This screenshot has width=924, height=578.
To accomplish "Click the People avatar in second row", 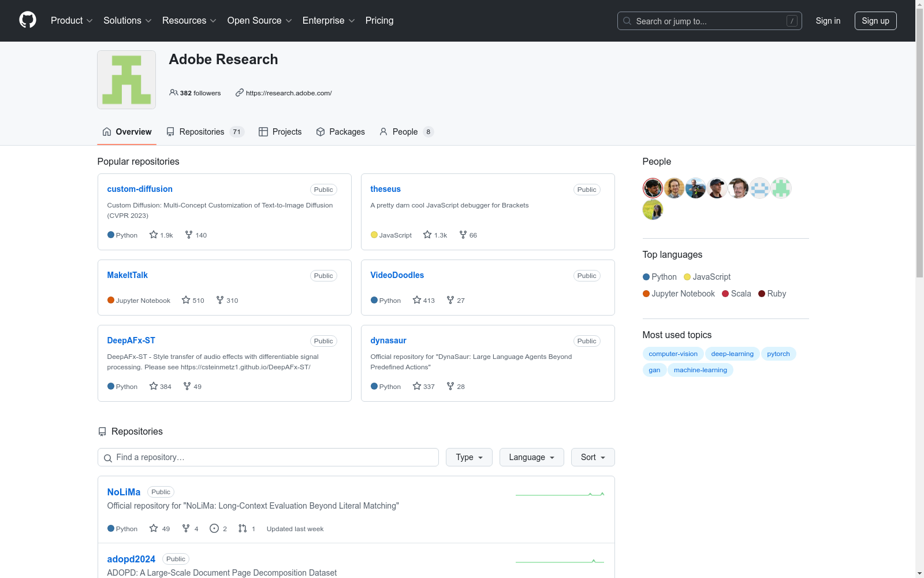I will (x=653, y=210).
